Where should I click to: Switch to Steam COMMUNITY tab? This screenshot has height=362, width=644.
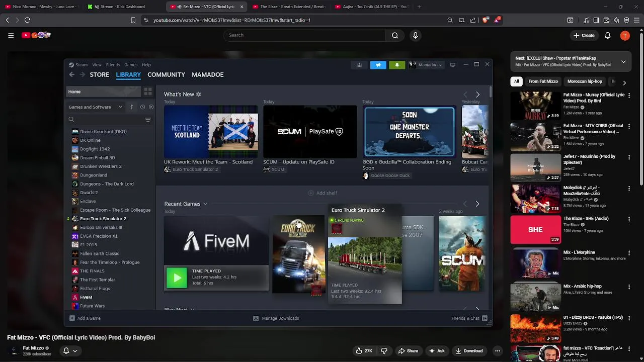166,74
